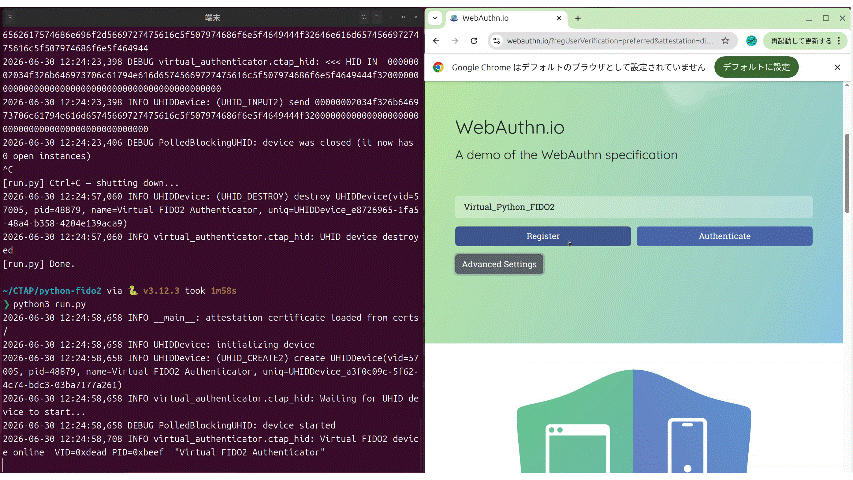Click '~/CTAP/python-fido2' prompt path in terminal
The width and height of the screenshot is (853, 480).
[52, 291]
